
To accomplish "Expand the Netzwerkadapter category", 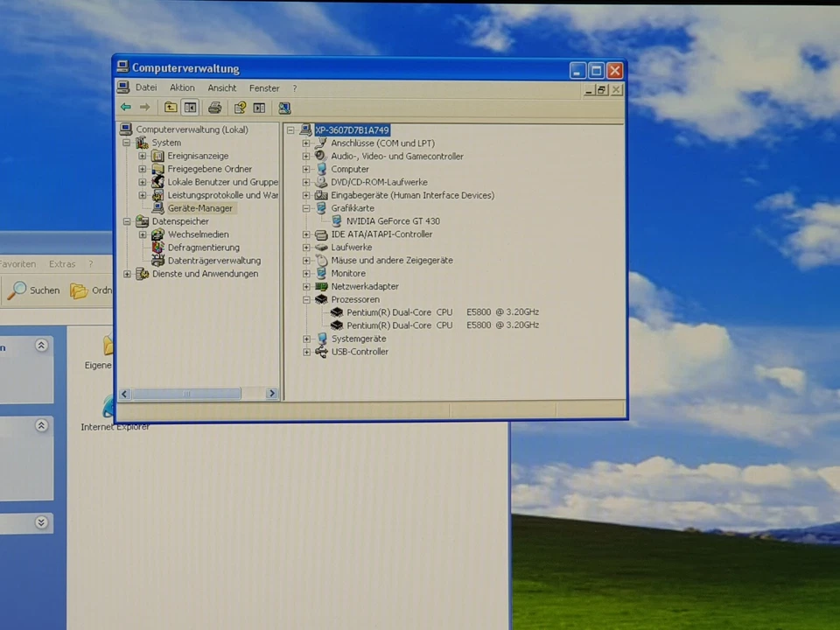I will point(306,287).
